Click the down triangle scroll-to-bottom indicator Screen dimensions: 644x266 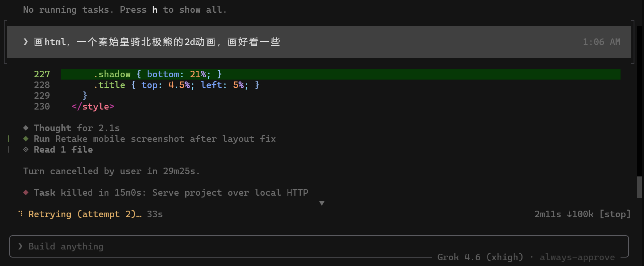click(x=322, y=203)
